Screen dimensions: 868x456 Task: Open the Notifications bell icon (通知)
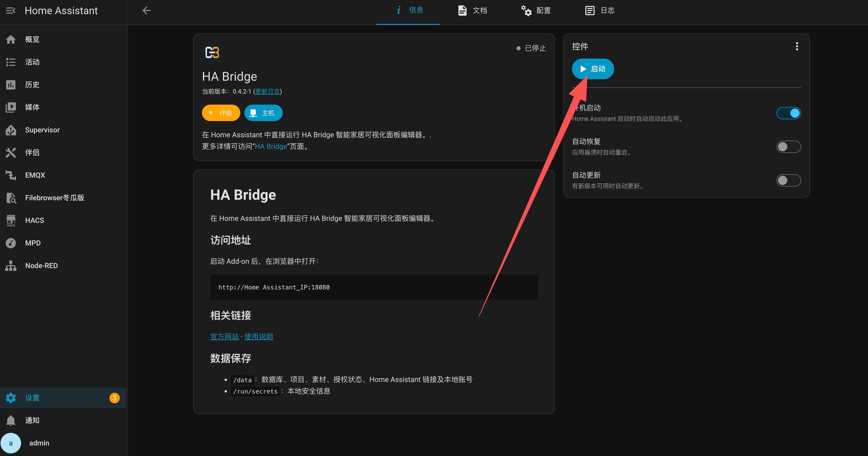click(x=11, y=420)
